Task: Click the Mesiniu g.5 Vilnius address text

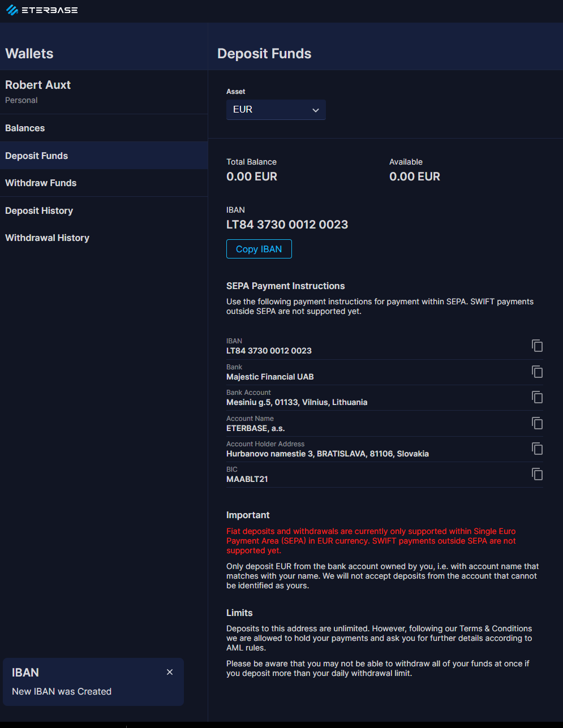Action: (x=297, y=402)
